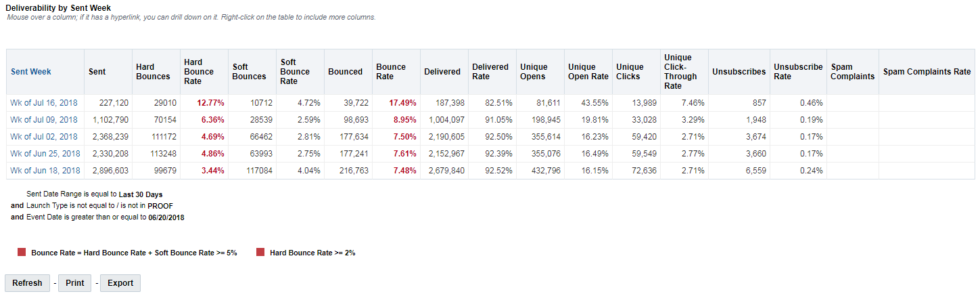The height and width of the screenshot is (296, 980).
Task: Select the Unsubscribes column header
Action: (739, 72)
